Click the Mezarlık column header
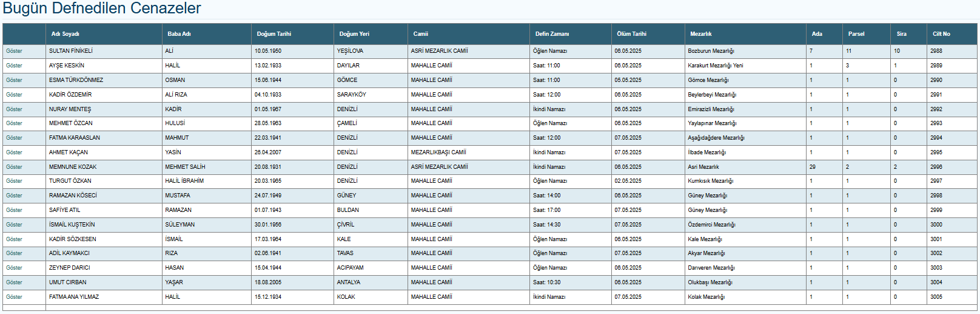980x314 pixels. 700,34
